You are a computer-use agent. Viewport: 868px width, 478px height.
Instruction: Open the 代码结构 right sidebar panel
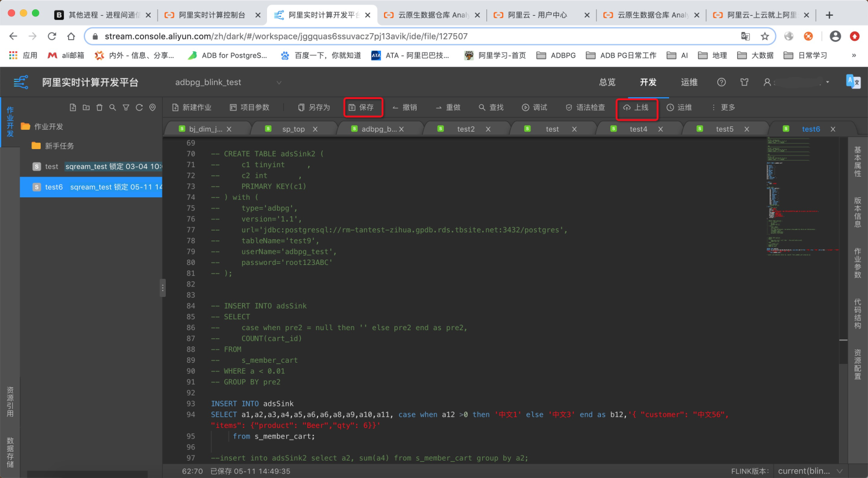858,314
